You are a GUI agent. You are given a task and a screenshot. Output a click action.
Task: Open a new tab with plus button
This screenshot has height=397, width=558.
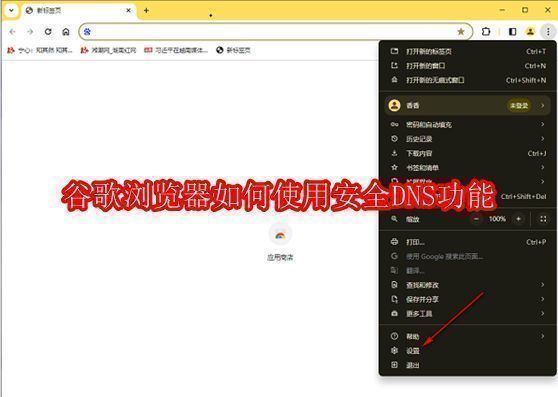tap(146, 11)
